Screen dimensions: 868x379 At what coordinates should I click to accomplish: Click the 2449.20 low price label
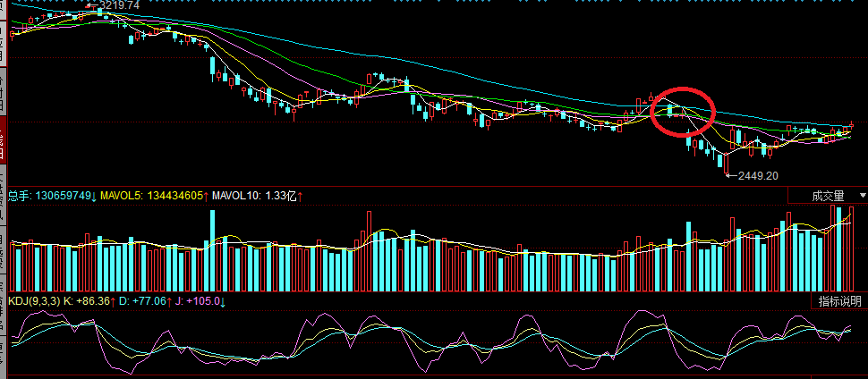(756, 176)
